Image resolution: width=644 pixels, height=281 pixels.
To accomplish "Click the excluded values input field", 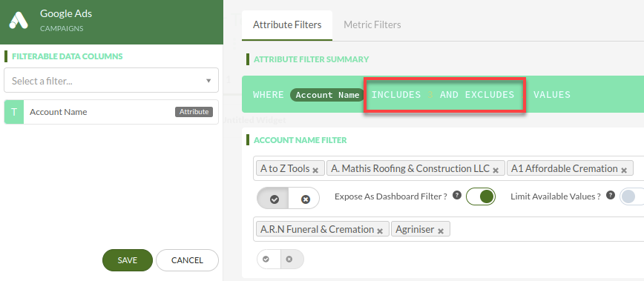I will click(x=448, y=229).
